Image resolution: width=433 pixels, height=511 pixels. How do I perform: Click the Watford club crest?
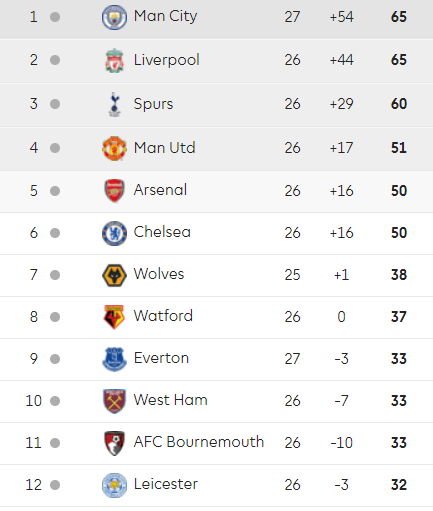(x=114, y=317)
